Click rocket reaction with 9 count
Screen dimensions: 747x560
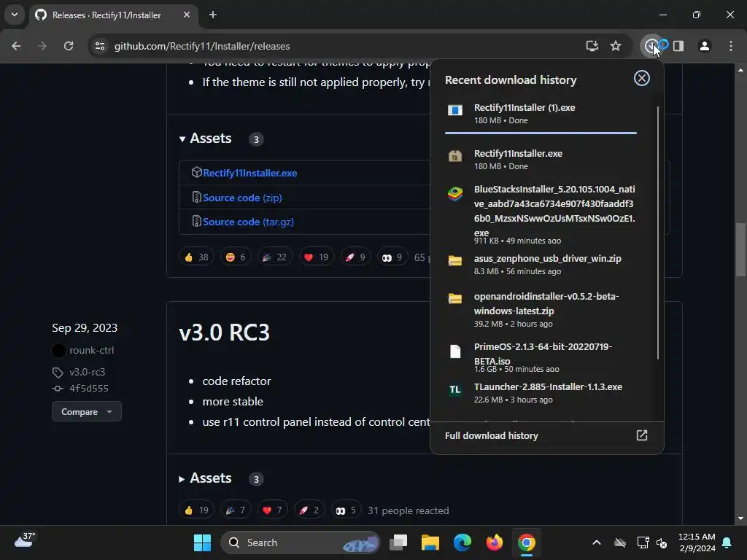click(355, 257)
